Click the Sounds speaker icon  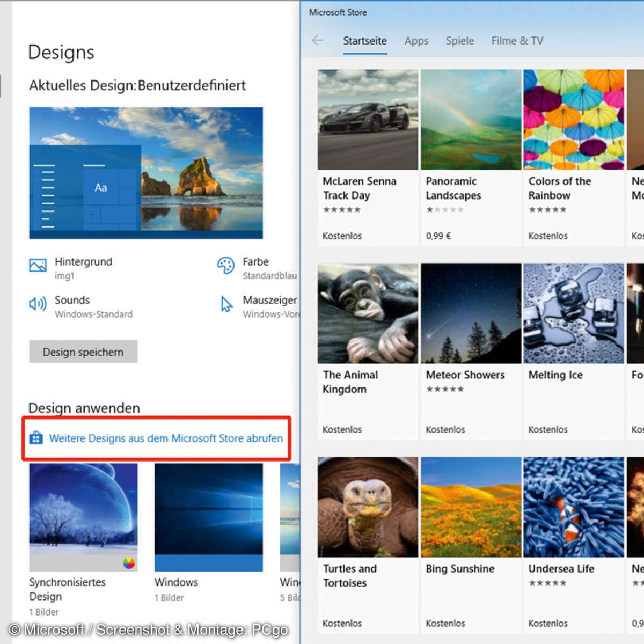[38, 304]
